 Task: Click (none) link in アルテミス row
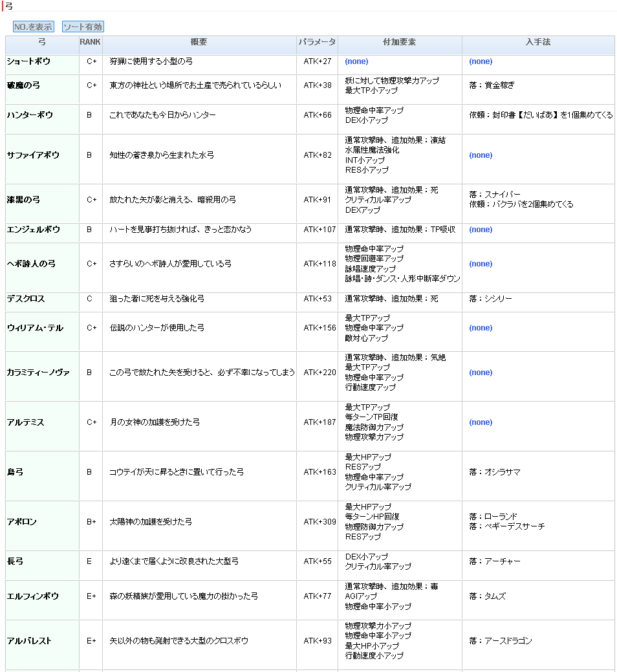(481, 422)
